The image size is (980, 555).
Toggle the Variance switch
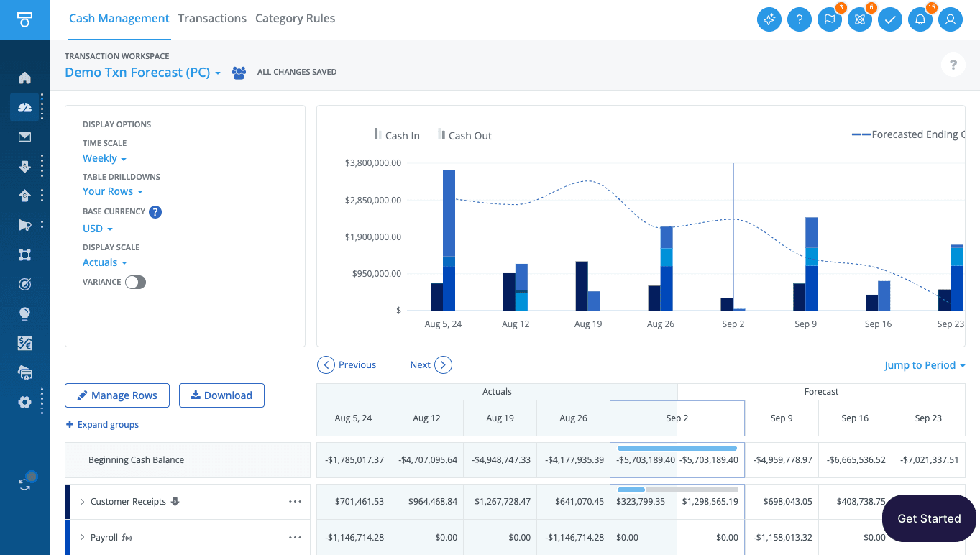pyautogui.click(x=135, y=283)
